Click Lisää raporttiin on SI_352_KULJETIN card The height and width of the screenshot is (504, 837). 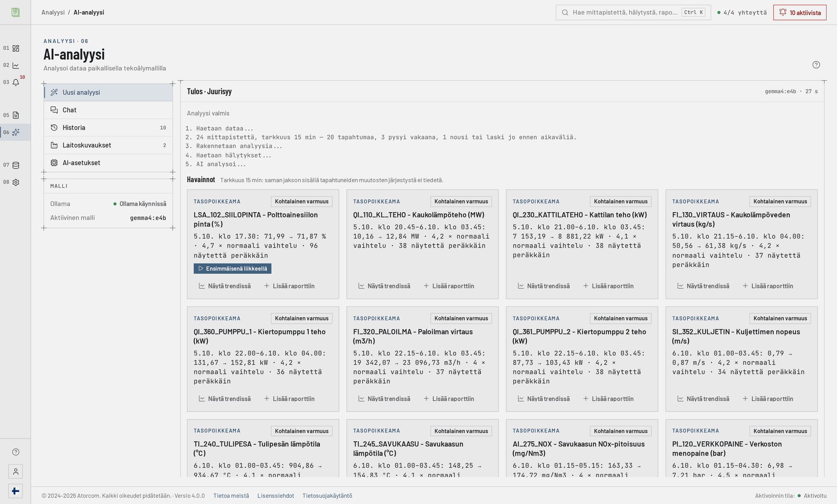click(x=768, y=399)
